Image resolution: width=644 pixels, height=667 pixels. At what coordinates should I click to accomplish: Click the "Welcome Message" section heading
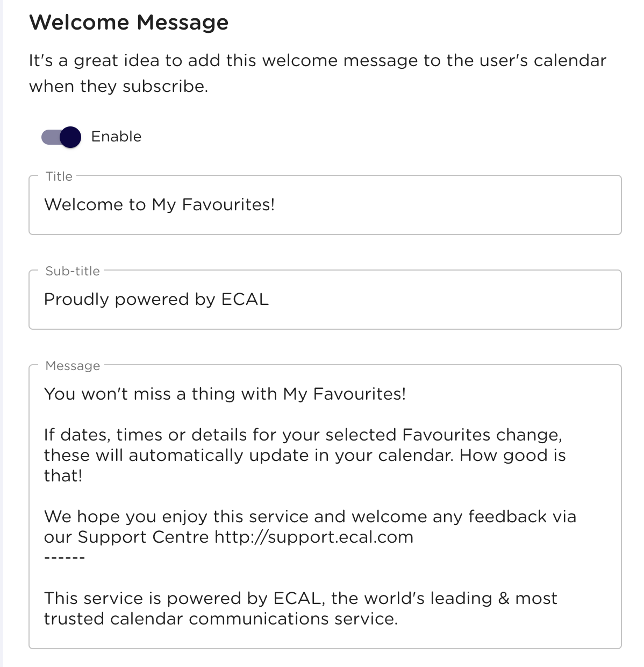[x=129, y=23]
